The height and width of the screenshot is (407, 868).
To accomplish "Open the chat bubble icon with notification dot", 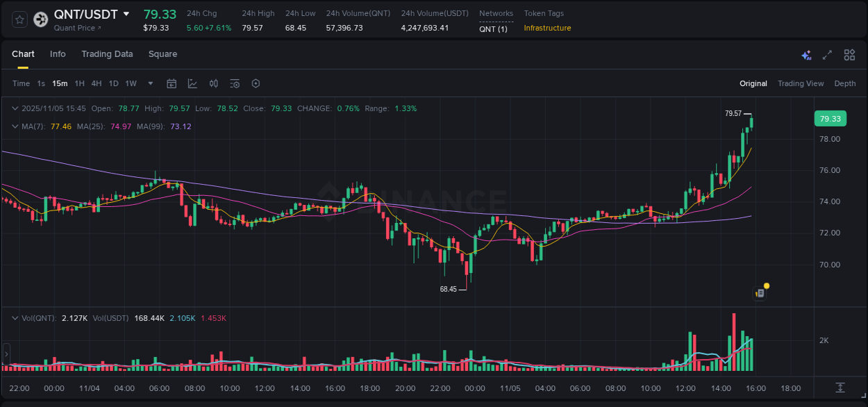I will [760, 292].
